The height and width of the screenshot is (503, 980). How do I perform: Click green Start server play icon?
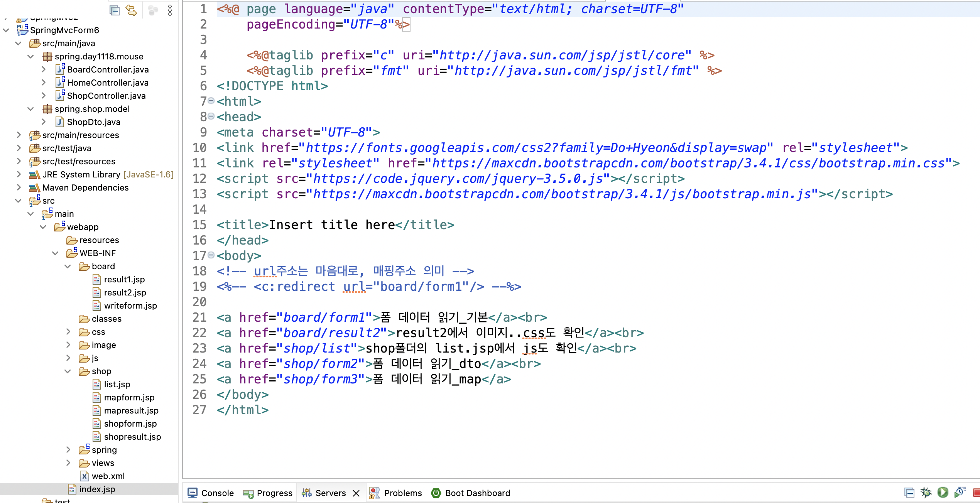click(943, 493)
